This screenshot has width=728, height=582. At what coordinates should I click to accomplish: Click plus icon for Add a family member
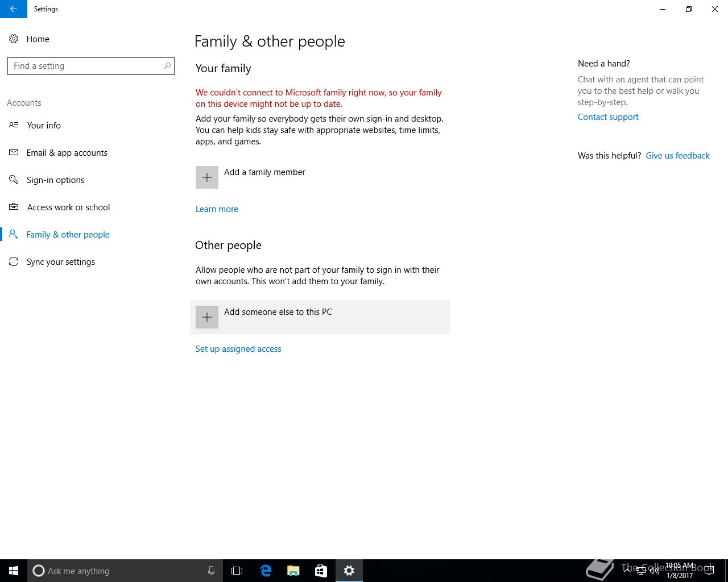pos(207,177)
